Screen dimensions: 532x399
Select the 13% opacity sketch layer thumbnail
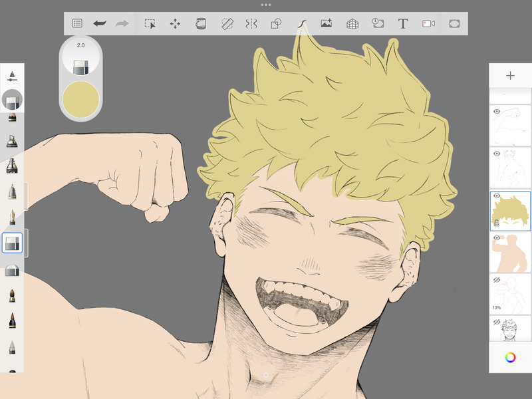(510, 294)
